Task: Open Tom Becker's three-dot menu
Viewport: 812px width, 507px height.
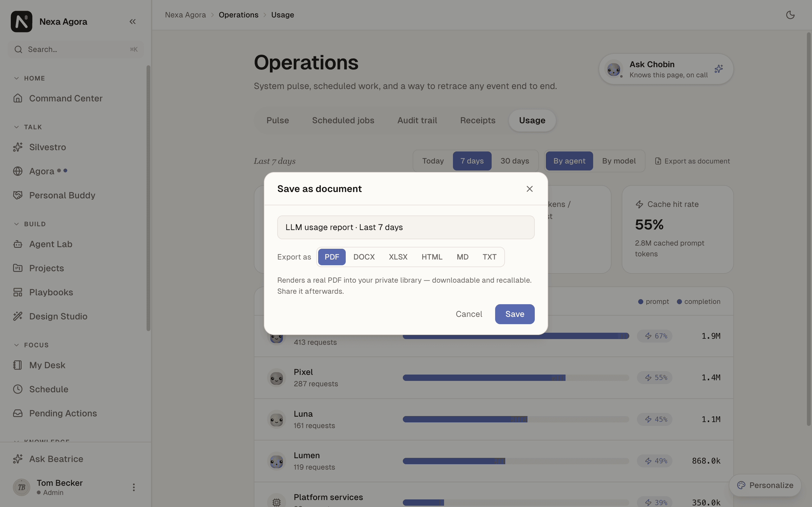Action: coord(134,487)
